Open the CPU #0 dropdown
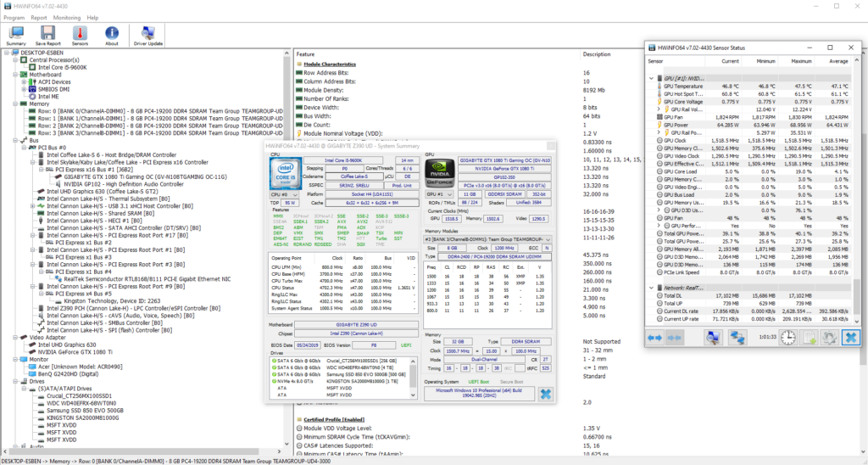 [285, 195]
